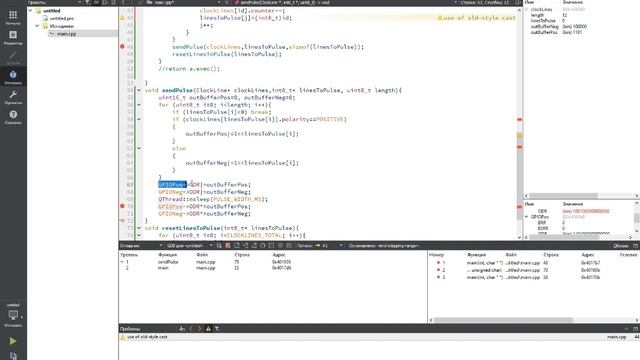Expand the clockLines variable in locals
This screenshot has width=640, height=360.
coord(527,9)
